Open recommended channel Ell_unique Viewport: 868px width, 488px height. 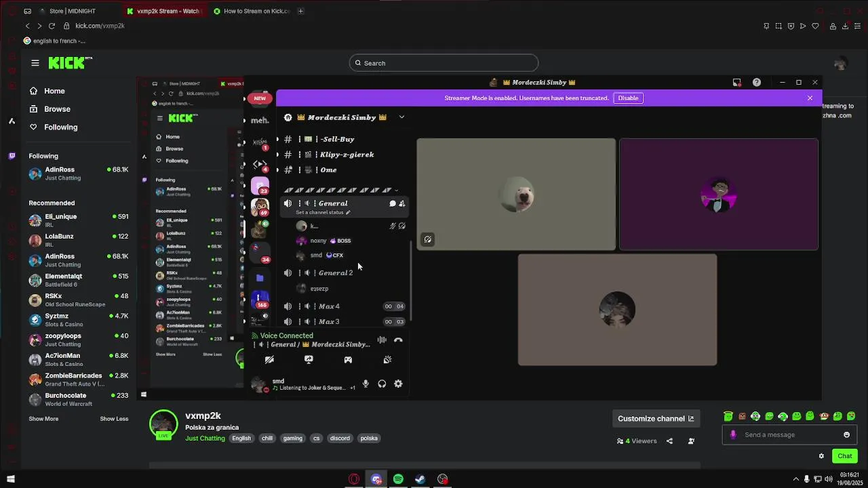coord(78,220)
